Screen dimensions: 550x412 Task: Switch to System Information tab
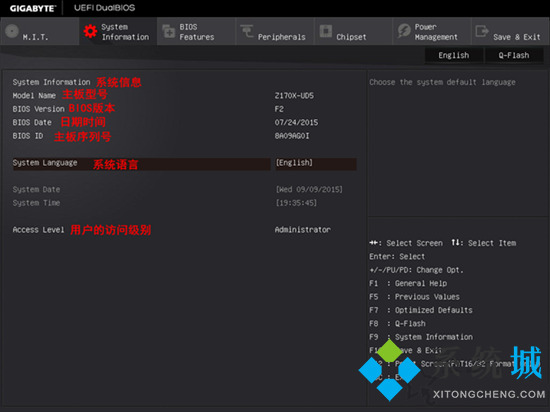click(x=118, y=32)
